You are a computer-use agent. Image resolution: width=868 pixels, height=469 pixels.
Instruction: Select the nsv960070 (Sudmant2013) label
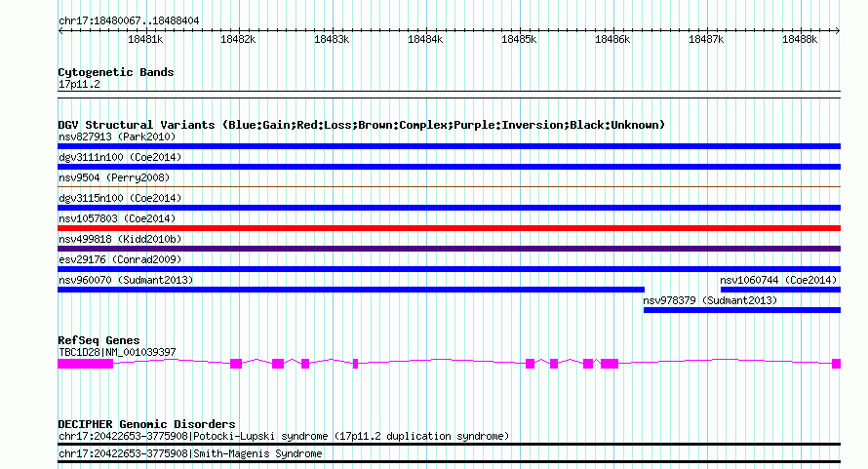[126, 280]
